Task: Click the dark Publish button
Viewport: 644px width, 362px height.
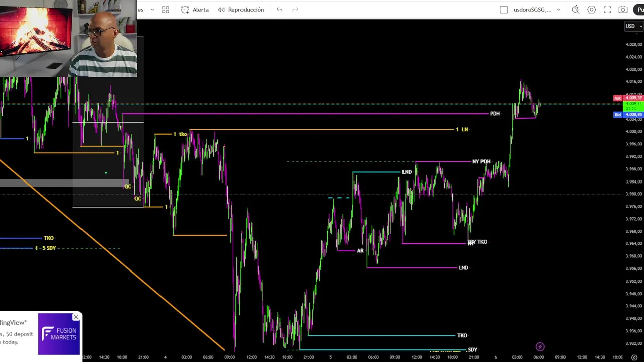Action: [639, 10]
